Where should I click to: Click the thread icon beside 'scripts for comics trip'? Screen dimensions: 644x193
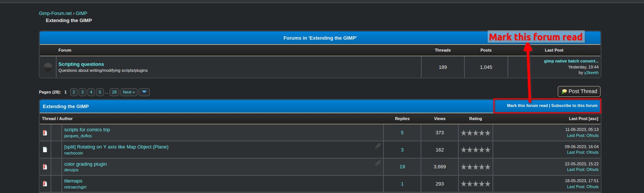(45, 133)
